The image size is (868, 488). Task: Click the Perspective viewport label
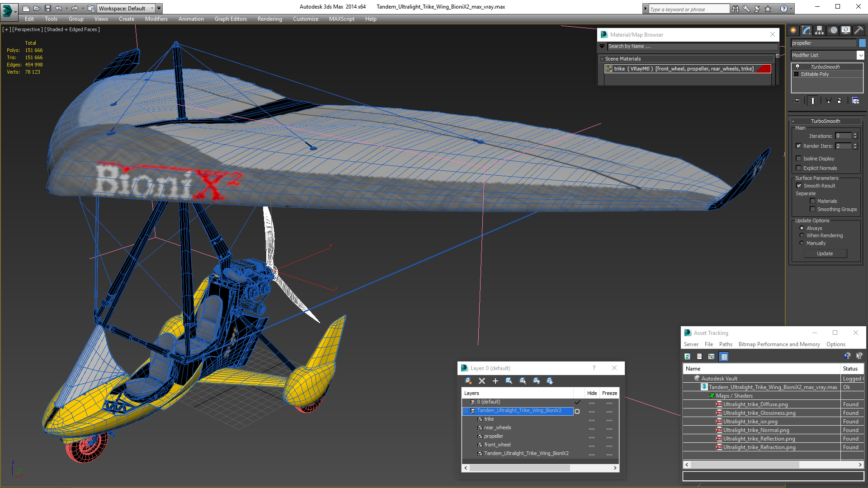(27, 29)
